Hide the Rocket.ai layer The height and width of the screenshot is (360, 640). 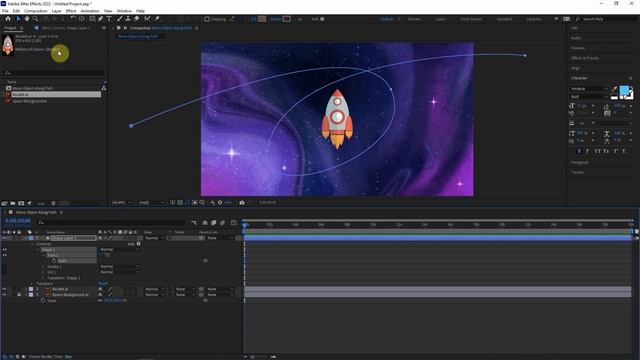[4, 289]
